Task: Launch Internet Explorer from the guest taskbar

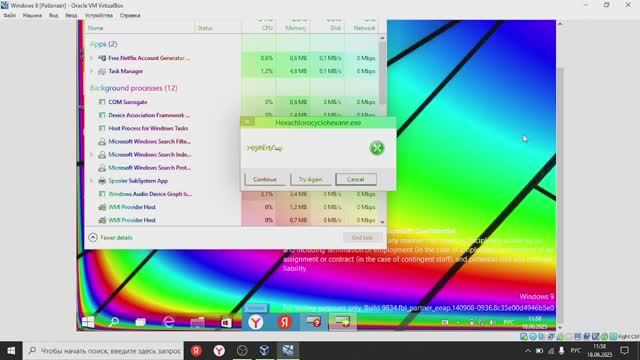Action: (x=169, y=322)
